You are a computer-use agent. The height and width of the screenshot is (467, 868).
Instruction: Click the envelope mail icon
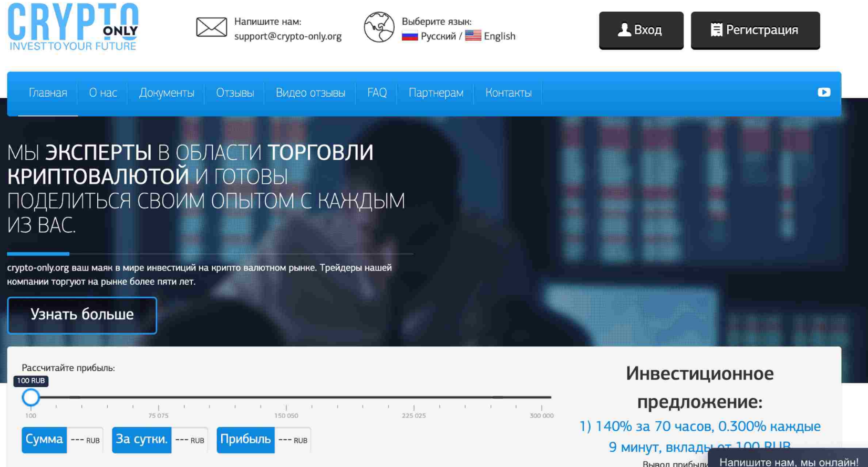tap(211, 27)
